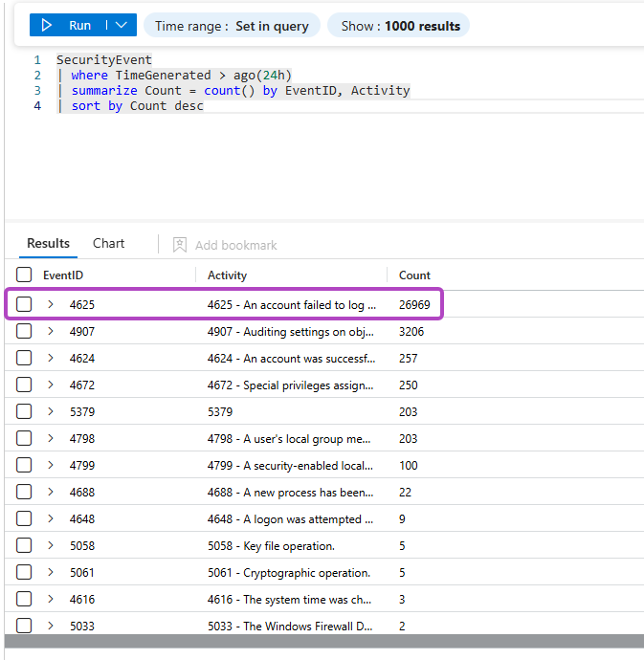Expand the 4625 result row
This screenshot has height=660, width=644.
pos(51,304)
